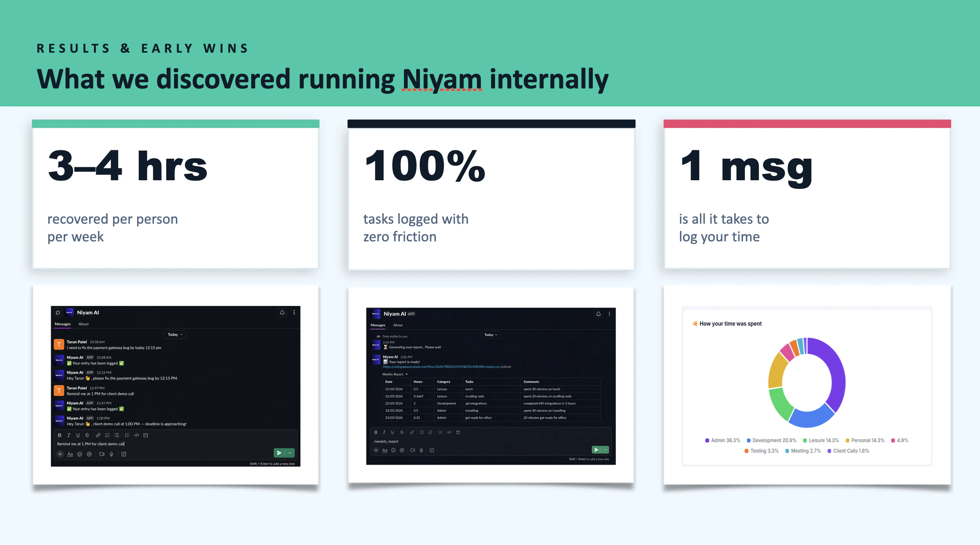Click the Tarun Patel avatar at 10:58 AM

[59, 344]
